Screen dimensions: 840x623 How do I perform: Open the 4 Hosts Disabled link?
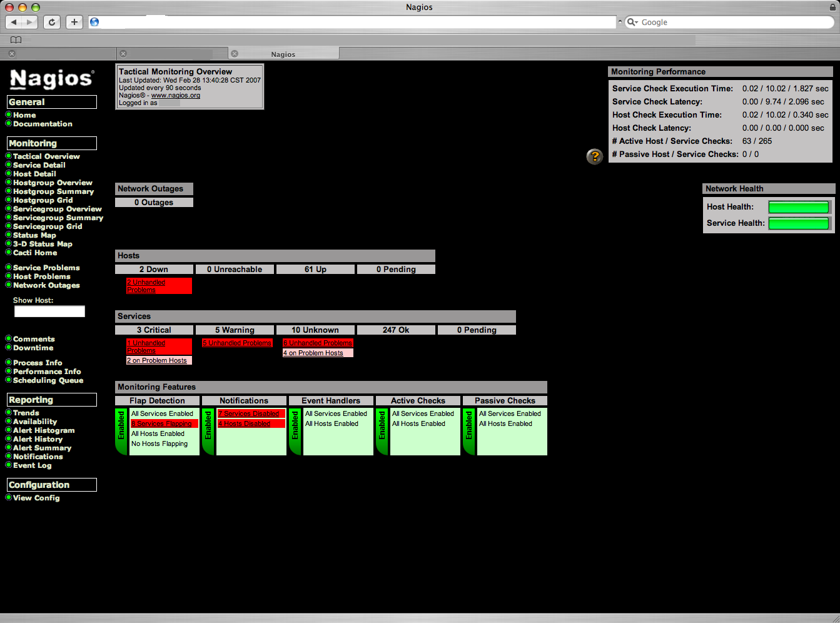point(244,423)
